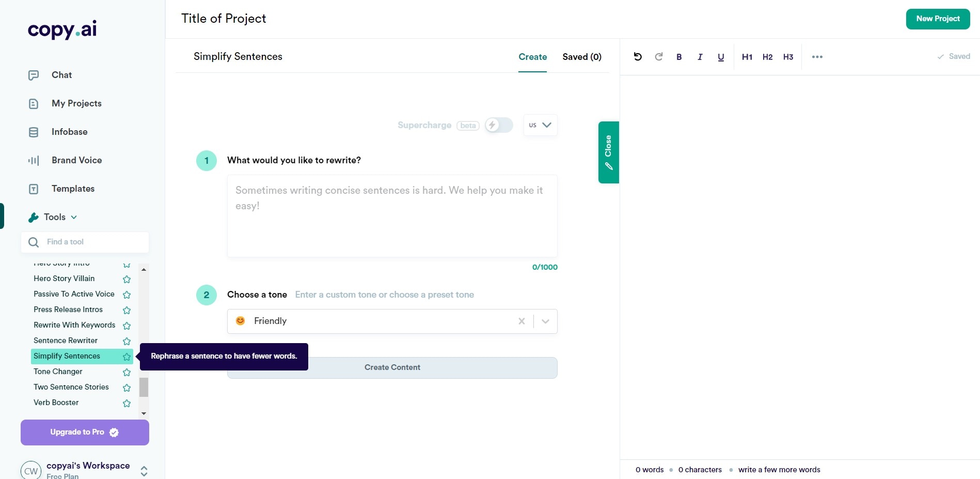Star the Sentence Rewriter tool

pos(127,341)
